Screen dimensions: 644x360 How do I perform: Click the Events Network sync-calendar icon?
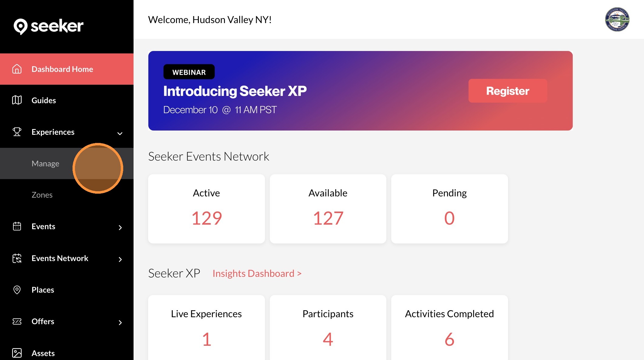[17, 258]
